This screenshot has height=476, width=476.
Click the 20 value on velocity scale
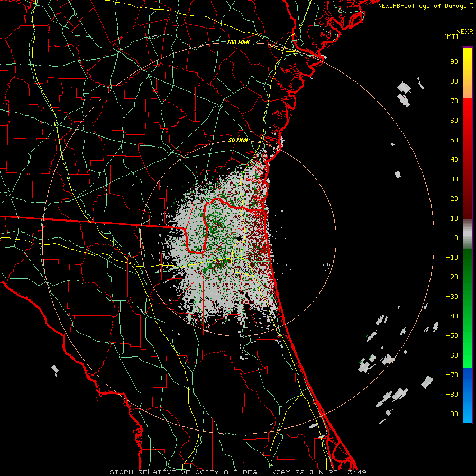(x=454, y=199)
